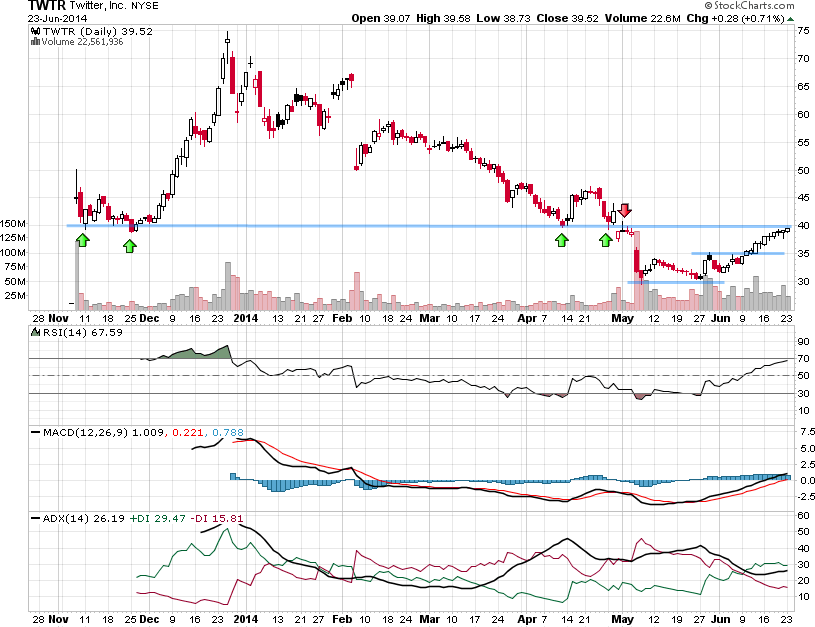
Task: Click the Open 39.07 value
Action: click(381, 18)
